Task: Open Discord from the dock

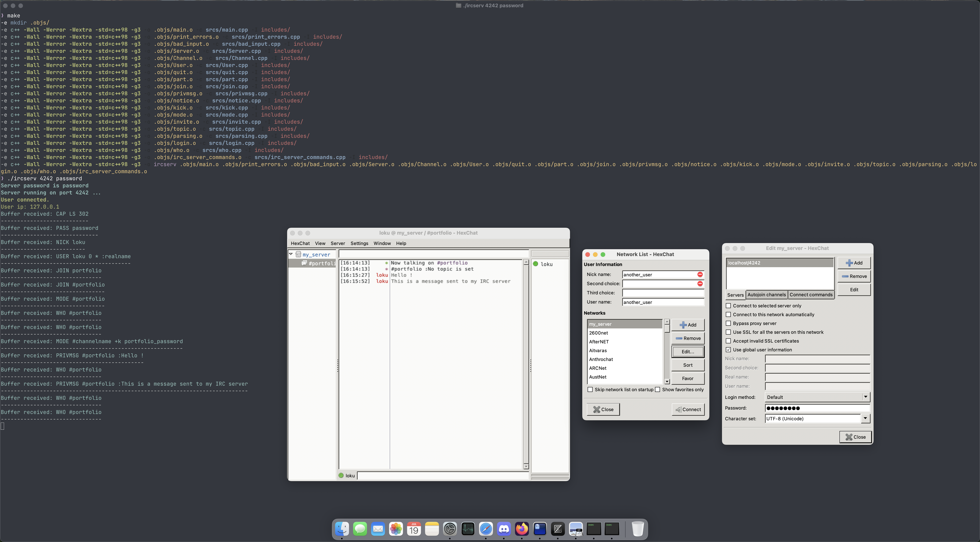Action: tap(504, 529)
